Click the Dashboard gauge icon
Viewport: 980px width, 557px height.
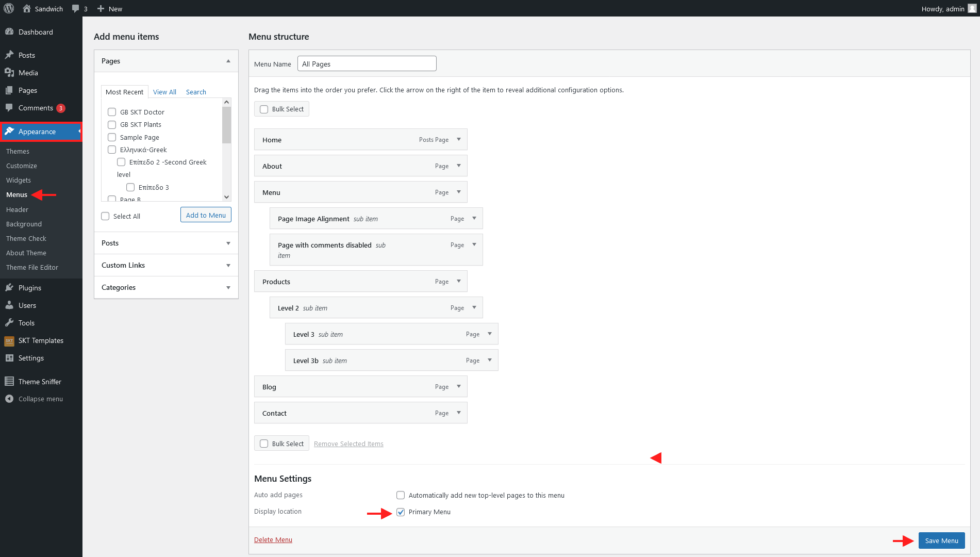point(9,32)
